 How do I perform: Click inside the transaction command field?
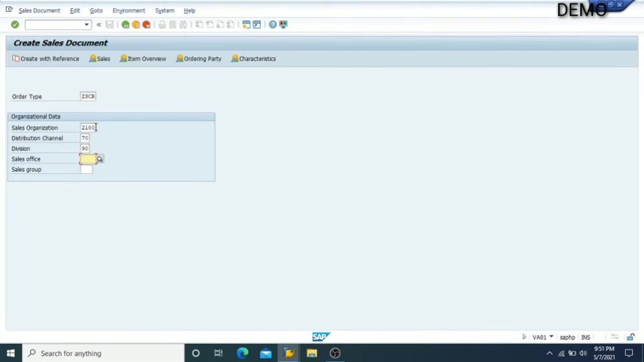(x=54, y=25)
